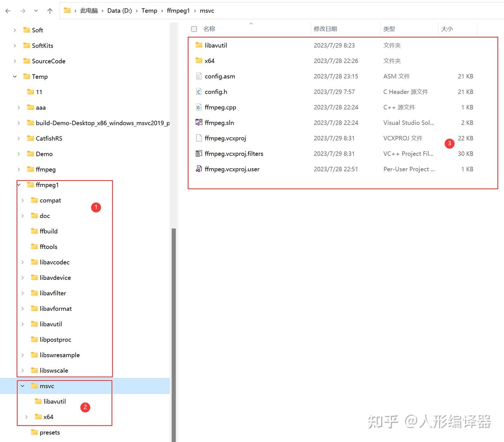Select the ffmpeg.cpp C++ source file
The image size is (504, 442).
[x=220, y=107]
